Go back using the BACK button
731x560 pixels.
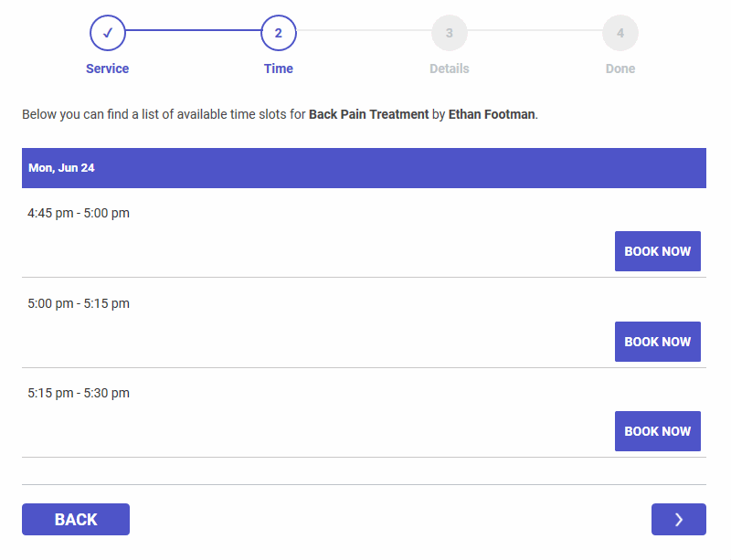[76, 519]
